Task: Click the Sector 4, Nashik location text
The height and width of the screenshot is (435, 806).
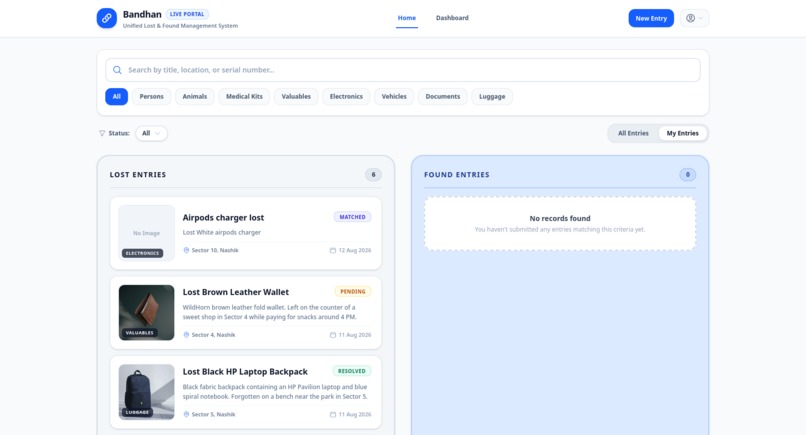Action: pos(213,335)
